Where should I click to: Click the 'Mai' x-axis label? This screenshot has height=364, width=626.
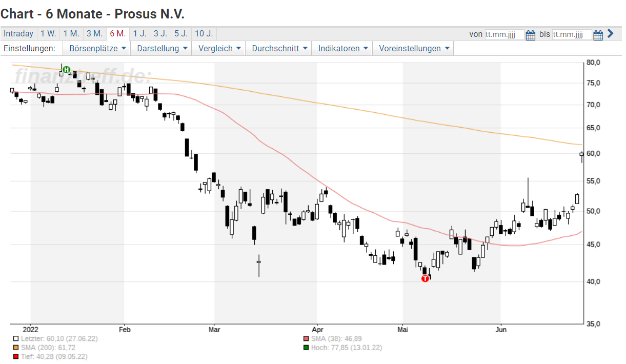pos(403,330)
